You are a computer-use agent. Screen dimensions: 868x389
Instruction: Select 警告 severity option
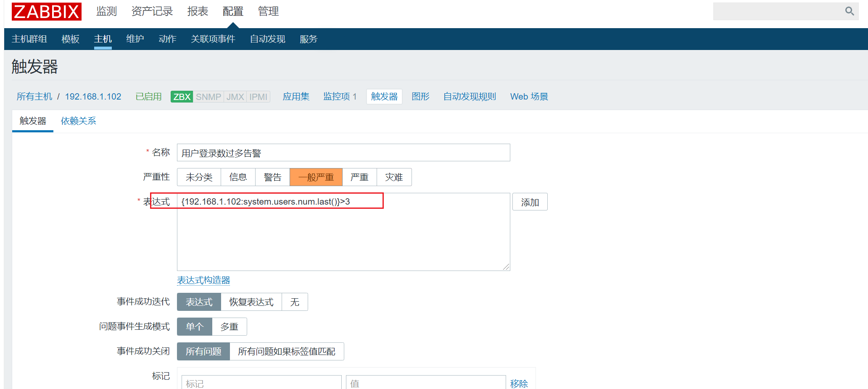[x=272, y=177]
